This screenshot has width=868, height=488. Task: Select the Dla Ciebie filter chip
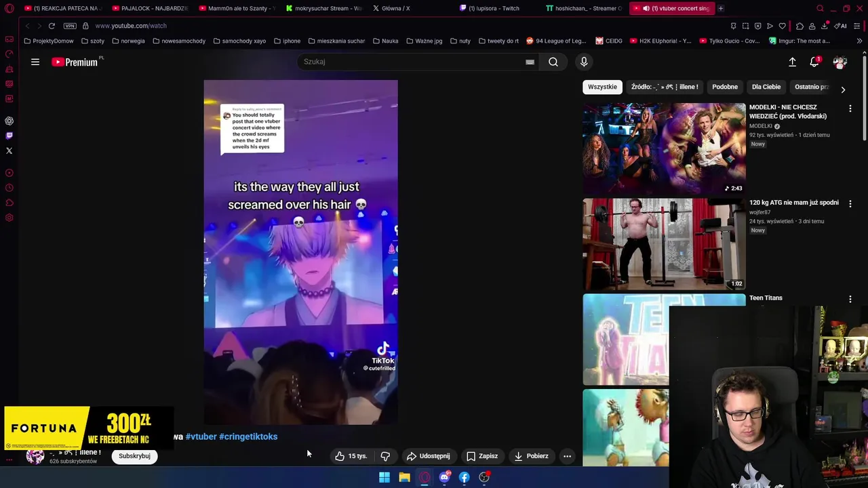(766, 87)
